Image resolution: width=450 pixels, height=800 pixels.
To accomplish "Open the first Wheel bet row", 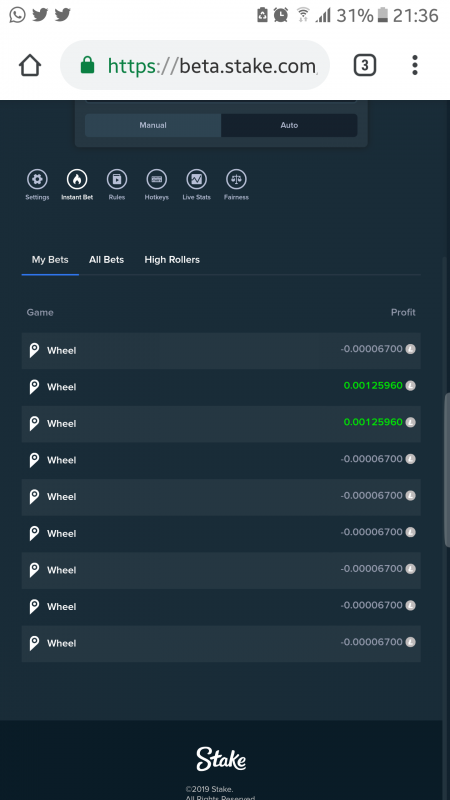I will [x=221, y=351].
